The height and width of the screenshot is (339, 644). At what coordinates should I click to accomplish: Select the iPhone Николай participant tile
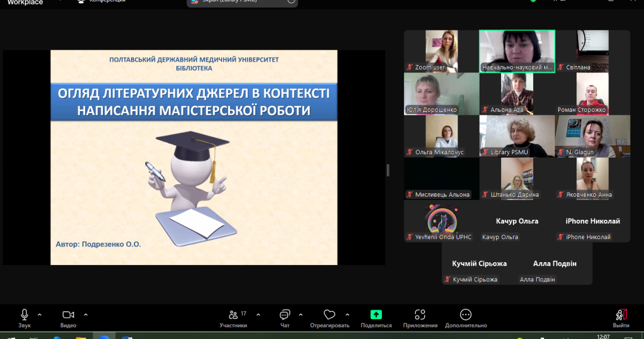point(593,221)
